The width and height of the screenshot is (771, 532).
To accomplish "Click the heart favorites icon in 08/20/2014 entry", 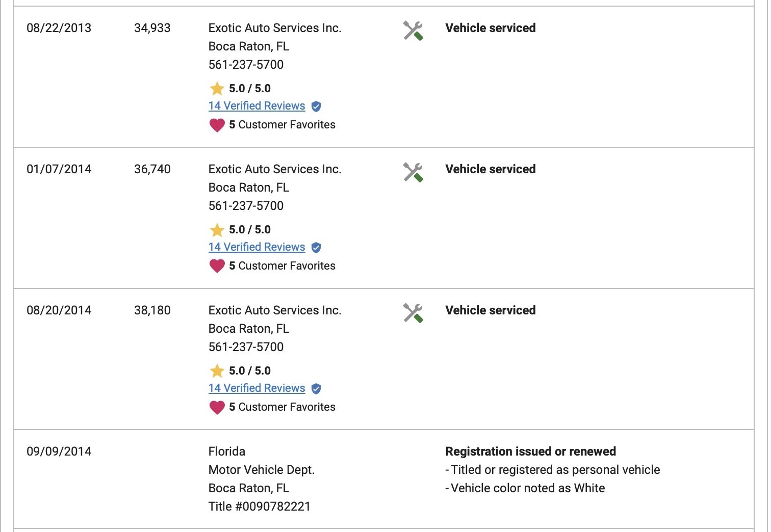I will pyautogui.click(x=217, y=407).
